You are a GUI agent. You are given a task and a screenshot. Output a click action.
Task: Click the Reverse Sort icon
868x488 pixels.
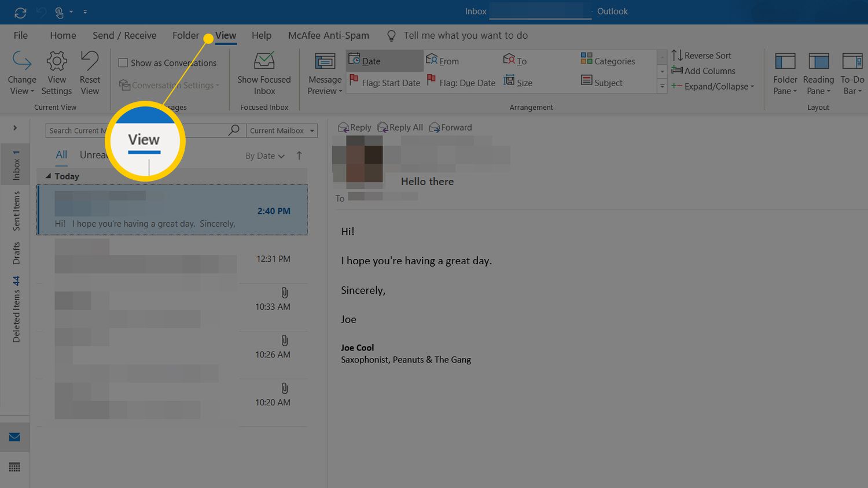(678, 55)
